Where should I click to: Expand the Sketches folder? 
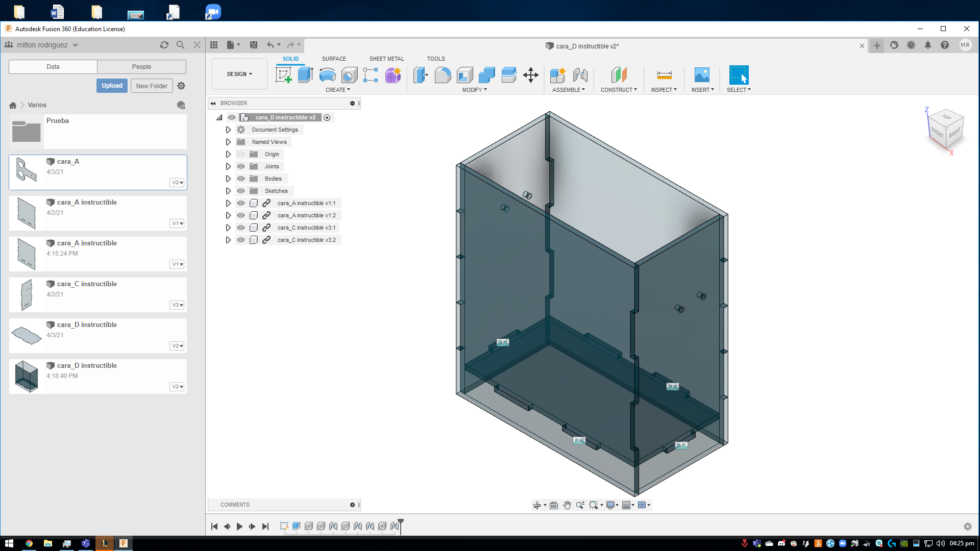228,191
